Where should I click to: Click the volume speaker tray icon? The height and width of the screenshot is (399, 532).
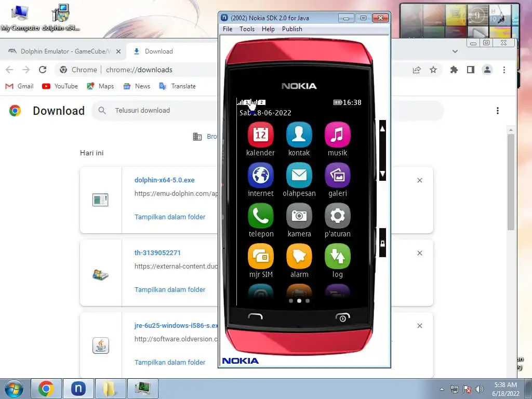tap(480, 389)
